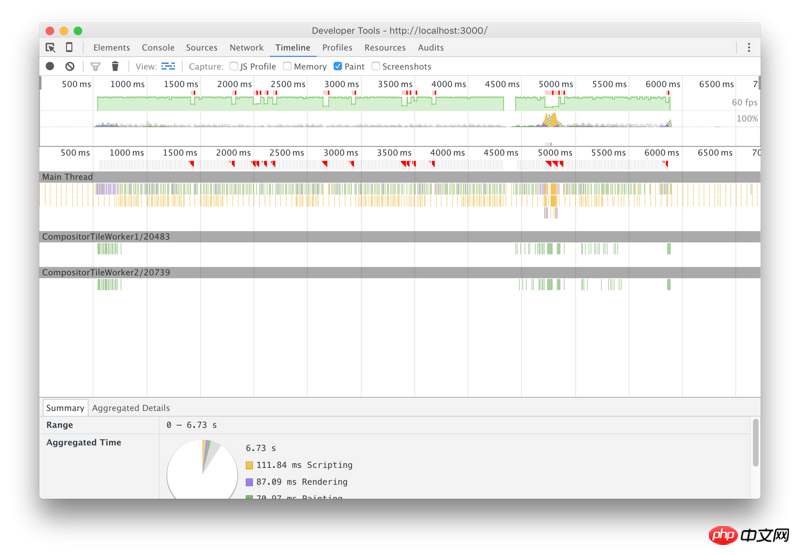Open the DevTools three-dot menu
The image size is (800, 555).
click(748, 47)
